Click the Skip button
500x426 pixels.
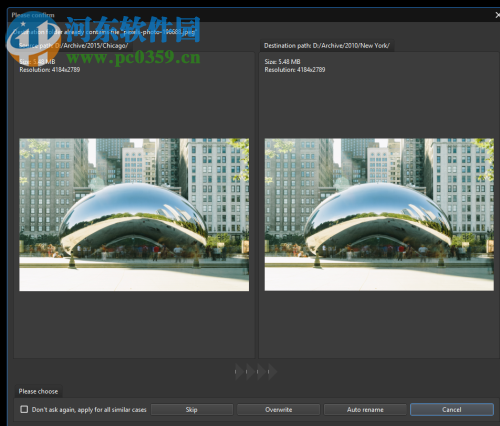coord(192,410)
